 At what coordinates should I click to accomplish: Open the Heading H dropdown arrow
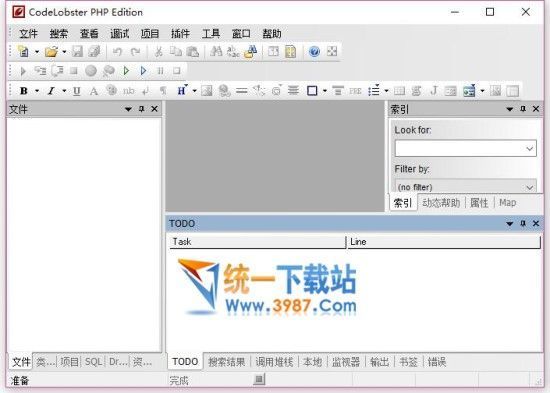(194, 91)
